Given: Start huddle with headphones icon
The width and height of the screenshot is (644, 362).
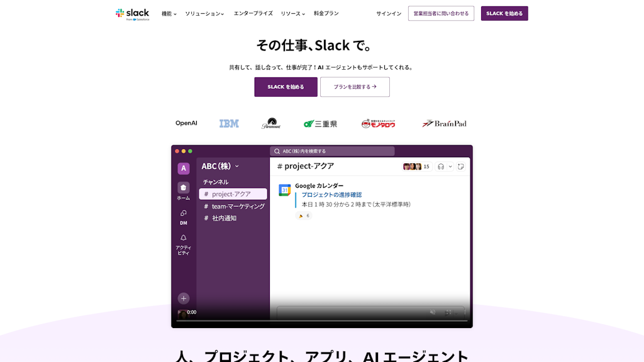Looking at the screenshot, I should (x=441, y=167).
